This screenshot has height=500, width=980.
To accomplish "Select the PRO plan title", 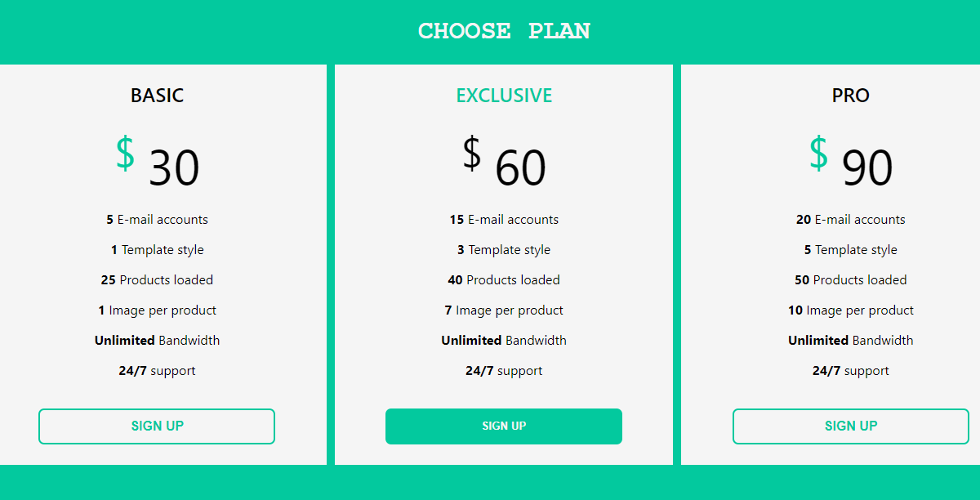I will [851, 96].
